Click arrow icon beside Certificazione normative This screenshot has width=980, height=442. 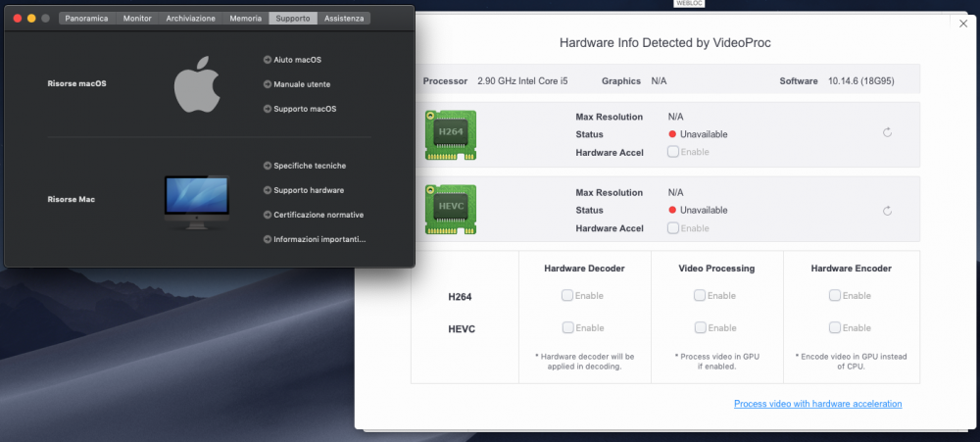click(268, 215)
